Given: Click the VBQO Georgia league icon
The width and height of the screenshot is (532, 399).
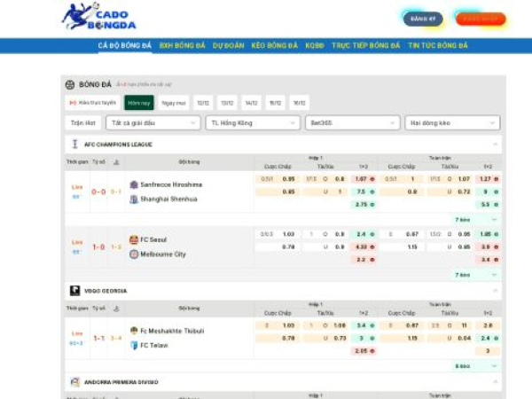Looking at the screenshot, I should (75, 290).
